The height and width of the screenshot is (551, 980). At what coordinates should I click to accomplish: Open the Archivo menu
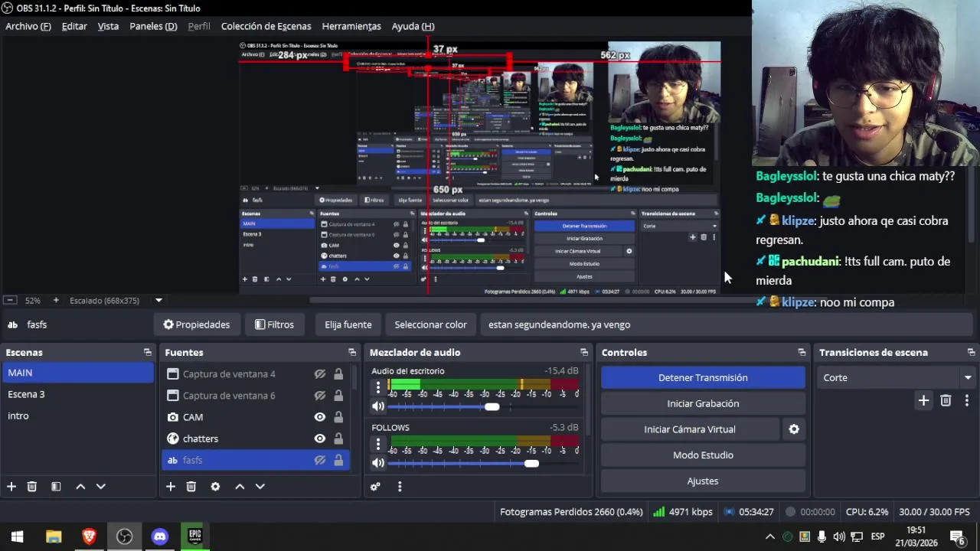(x=28, y=26)
